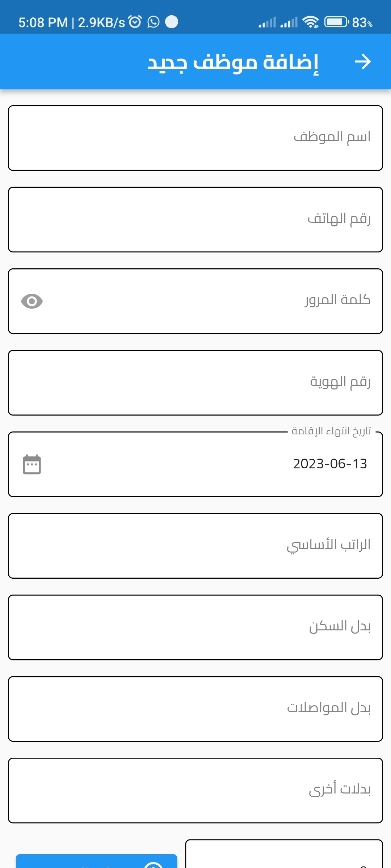Tap the back arrow in the header

[x=363, y=62]
